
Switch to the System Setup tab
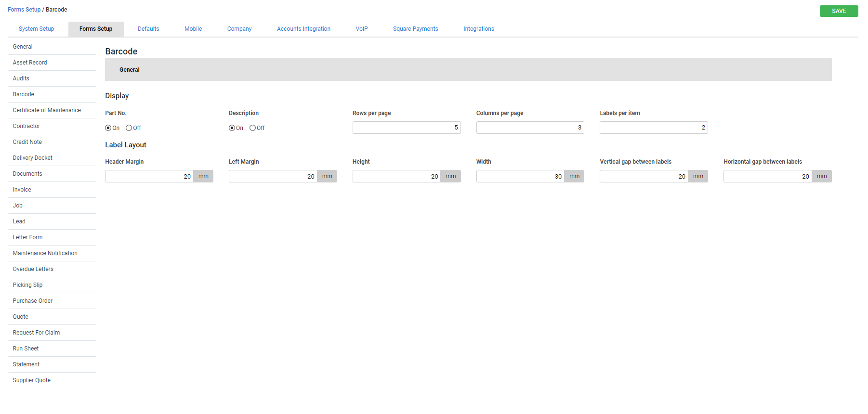point(36,29)
